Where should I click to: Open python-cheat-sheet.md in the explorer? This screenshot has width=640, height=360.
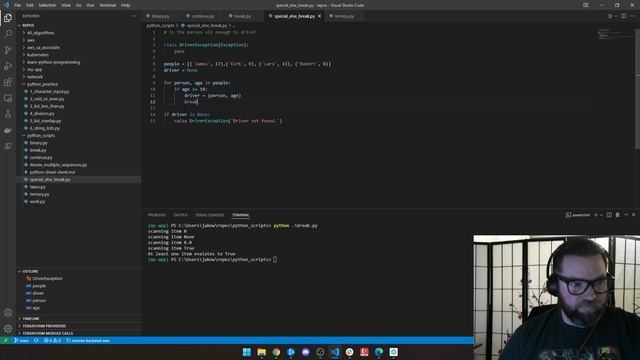coord(52,172)
